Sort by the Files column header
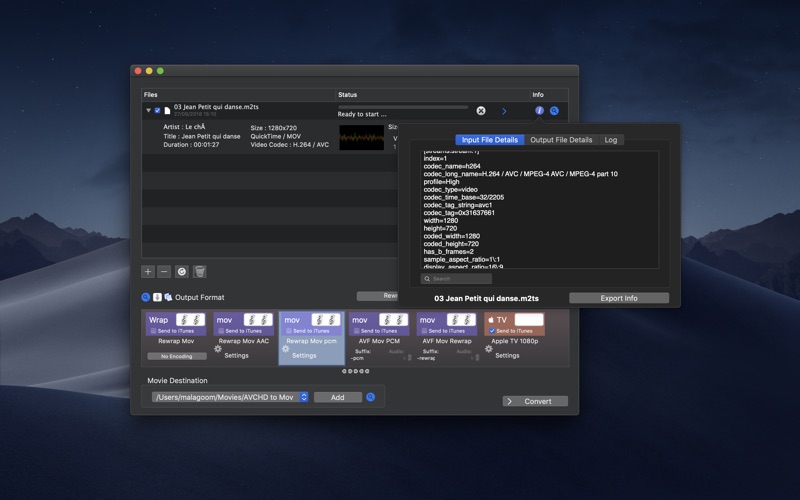 click(x=238, y=94)
